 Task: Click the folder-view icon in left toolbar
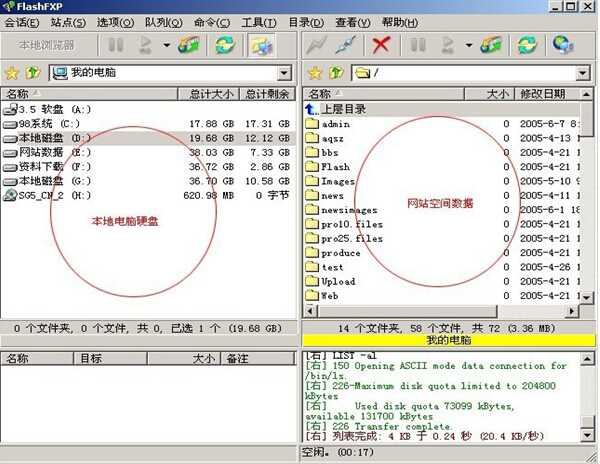(261, 45)
